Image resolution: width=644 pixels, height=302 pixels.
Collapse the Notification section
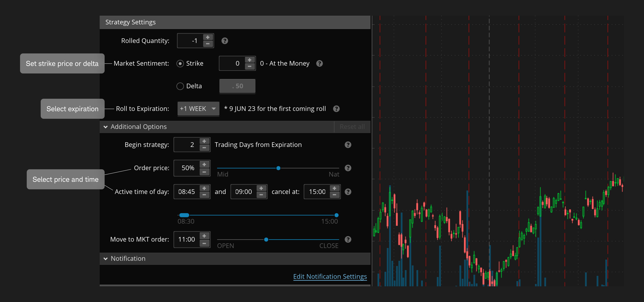click(x=106, y=259)
